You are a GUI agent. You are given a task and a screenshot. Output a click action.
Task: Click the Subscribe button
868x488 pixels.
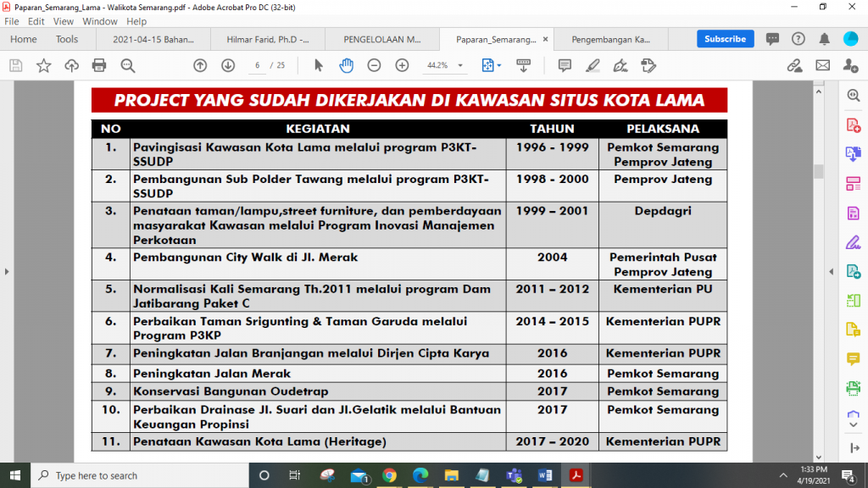tap(725, 39)
